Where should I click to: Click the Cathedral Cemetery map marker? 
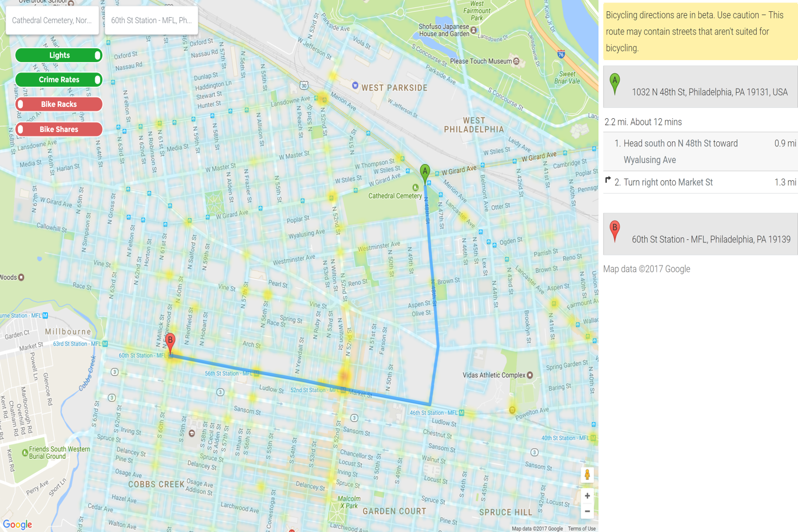415,187
